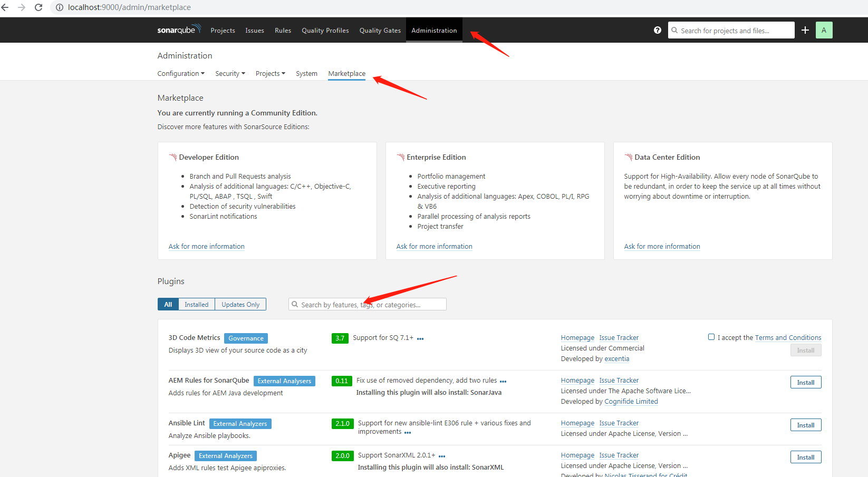Open the System tab
The height and width of the screenshot is (477, 868).
pyautogui.click(x=306, y=73)
